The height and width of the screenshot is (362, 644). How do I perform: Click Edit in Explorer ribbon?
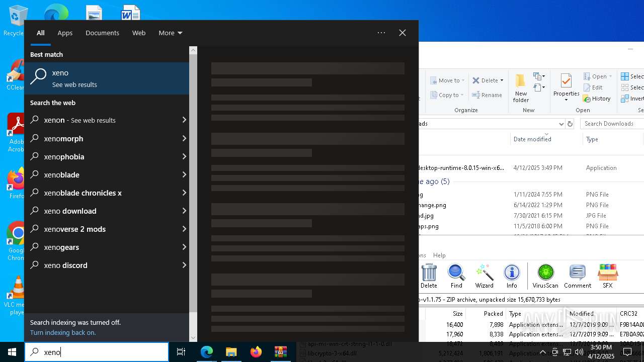593,87
